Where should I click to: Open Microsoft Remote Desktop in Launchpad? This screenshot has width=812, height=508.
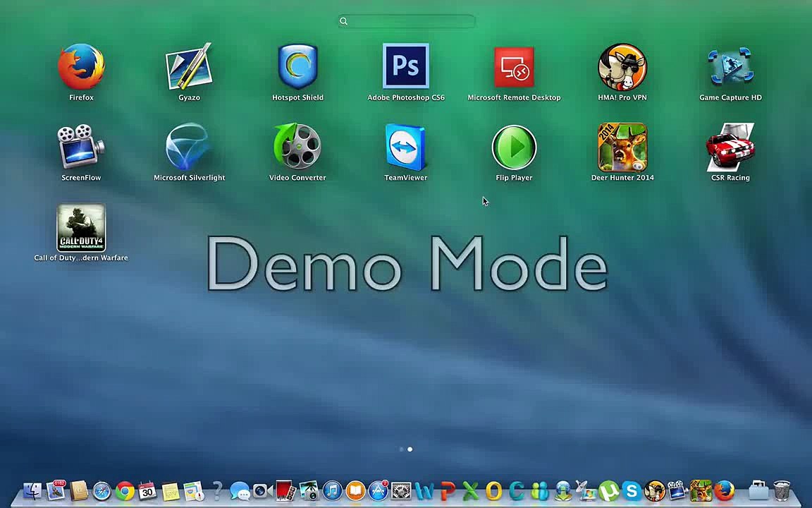(515, 67)
